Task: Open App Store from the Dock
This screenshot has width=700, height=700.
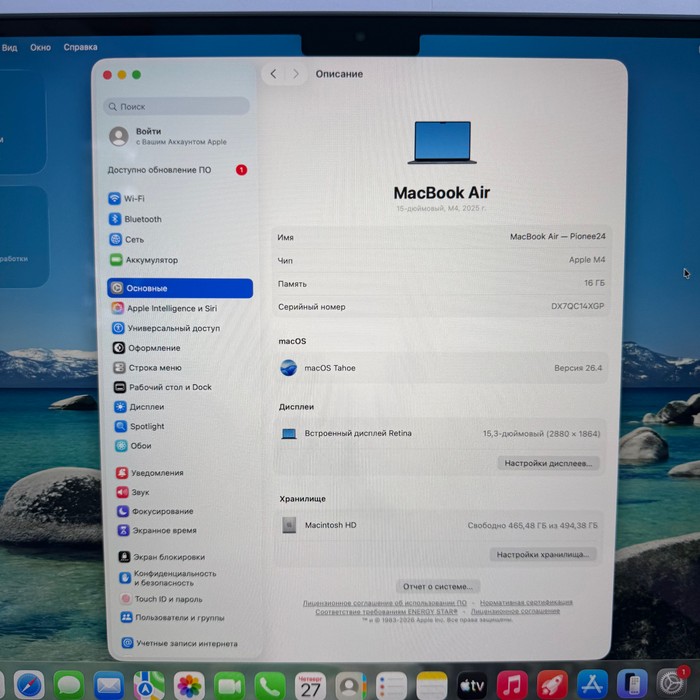Action: (592, 685)
